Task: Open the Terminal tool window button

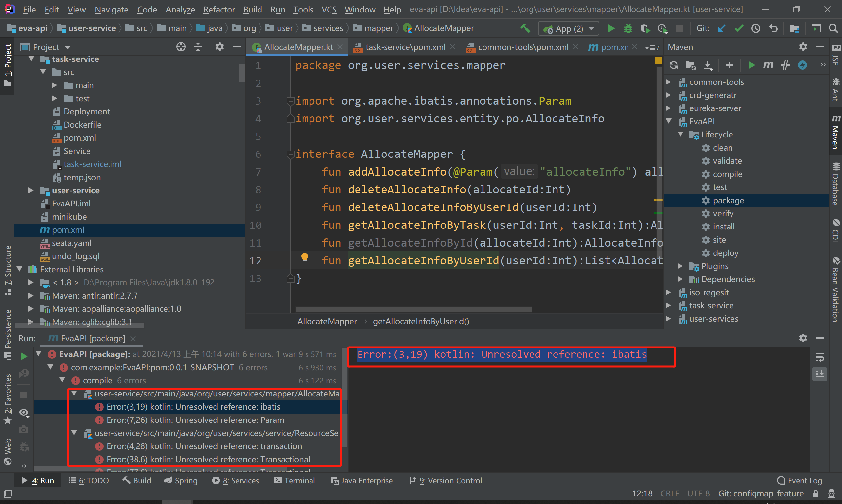Action: (294, 481)
